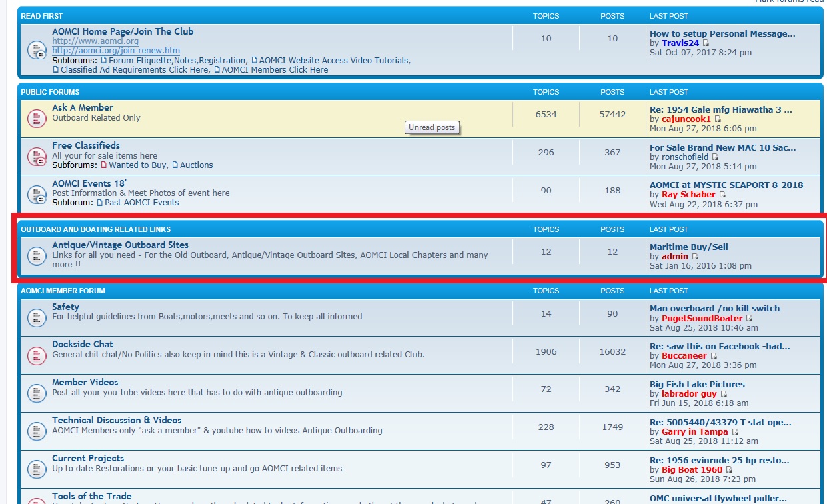Open the Wanted to Buy subforum
This screenshot has width=827, height=504.
(x=138, y=165)
